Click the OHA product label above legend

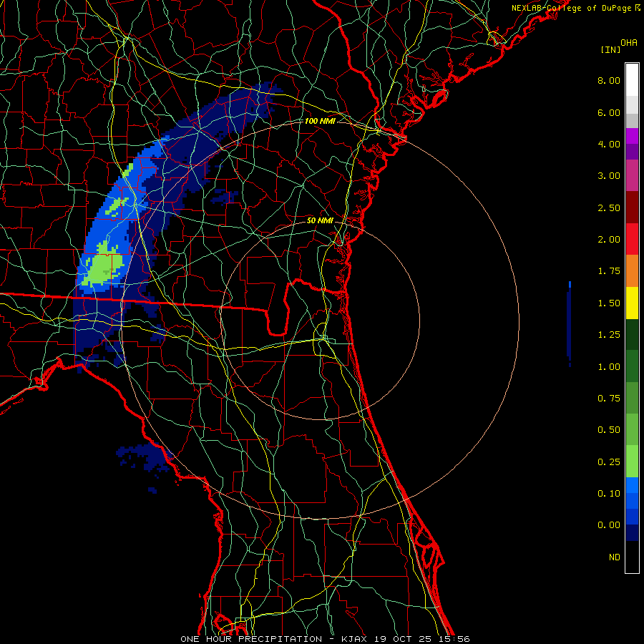tap(629, 42)
